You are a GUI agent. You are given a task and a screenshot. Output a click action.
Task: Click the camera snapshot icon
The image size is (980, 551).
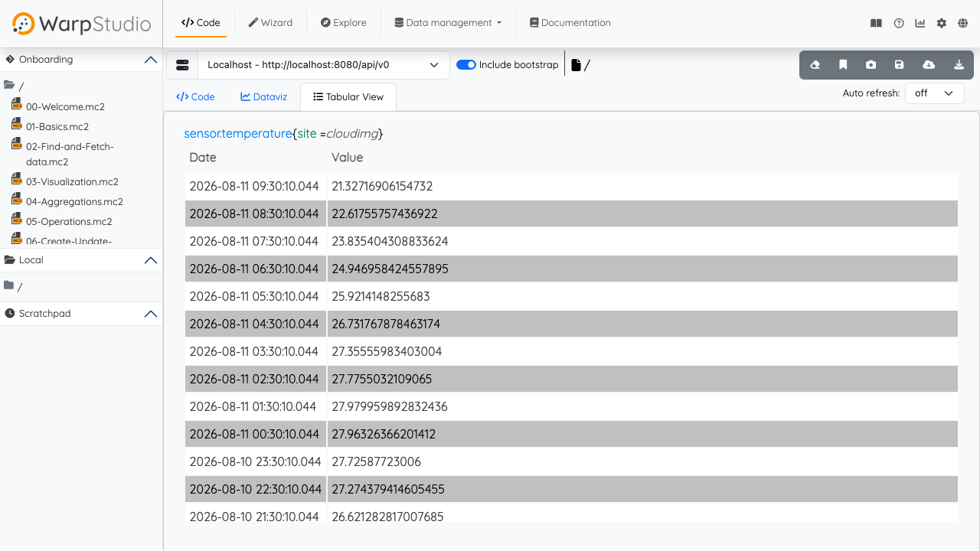[871, 65]
